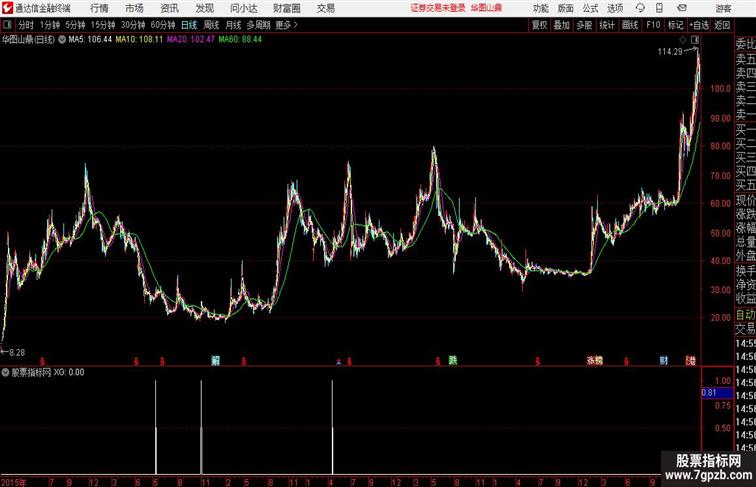Click the 财 event marker on chart
The width and height of the screenshot is (756, 487).
coord(664,360)
